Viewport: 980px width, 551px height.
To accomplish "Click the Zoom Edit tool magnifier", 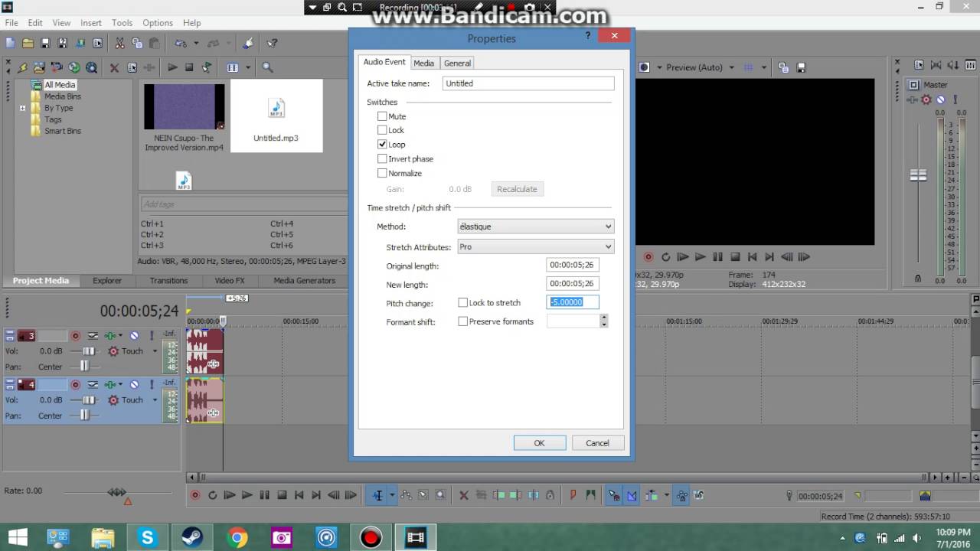I will (x=440, y=495).
